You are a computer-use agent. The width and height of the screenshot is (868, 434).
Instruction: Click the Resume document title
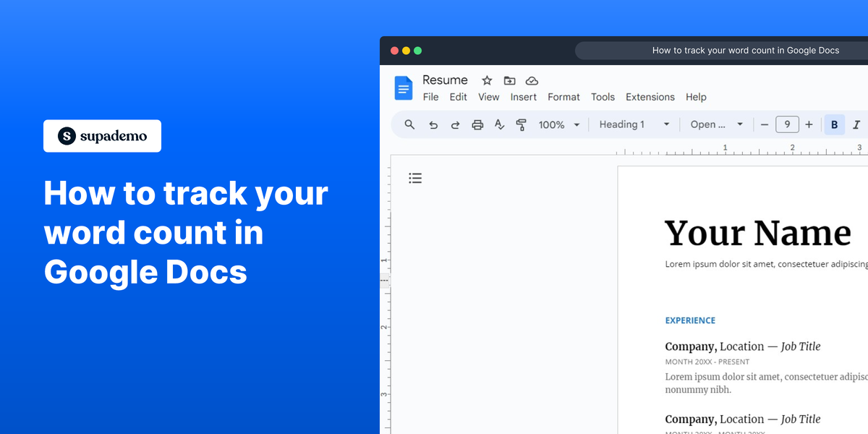click(445, 80)
